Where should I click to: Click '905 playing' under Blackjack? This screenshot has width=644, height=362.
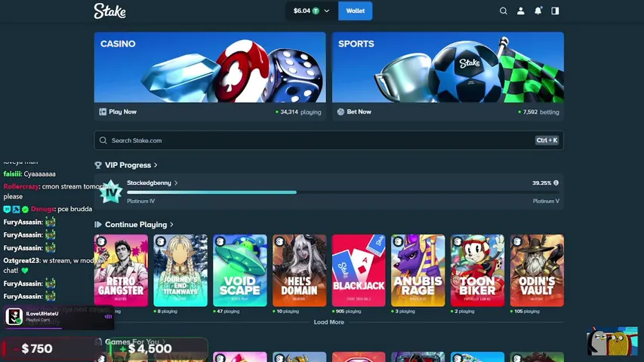point(347,311)
